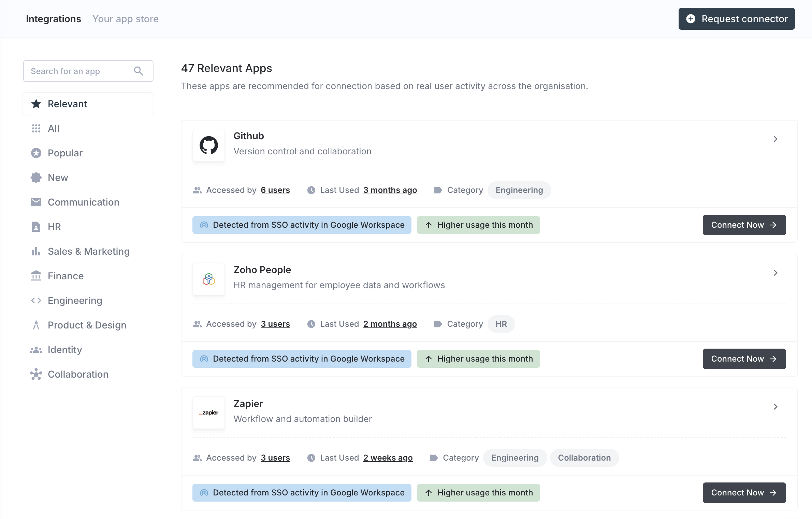Expand the Github app card chevron
The width and height of the screenshot is (812, 519).
tap(775, 139)
